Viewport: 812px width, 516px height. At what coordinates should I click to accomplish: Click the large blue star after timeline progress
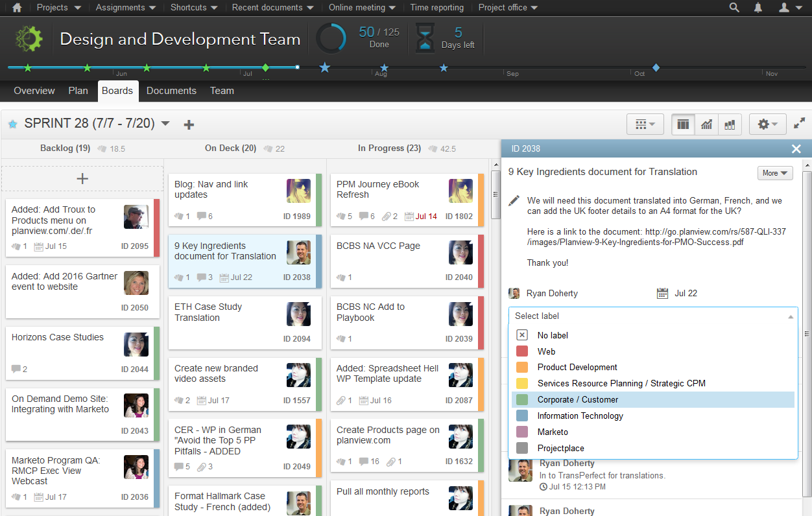(325, 67)
